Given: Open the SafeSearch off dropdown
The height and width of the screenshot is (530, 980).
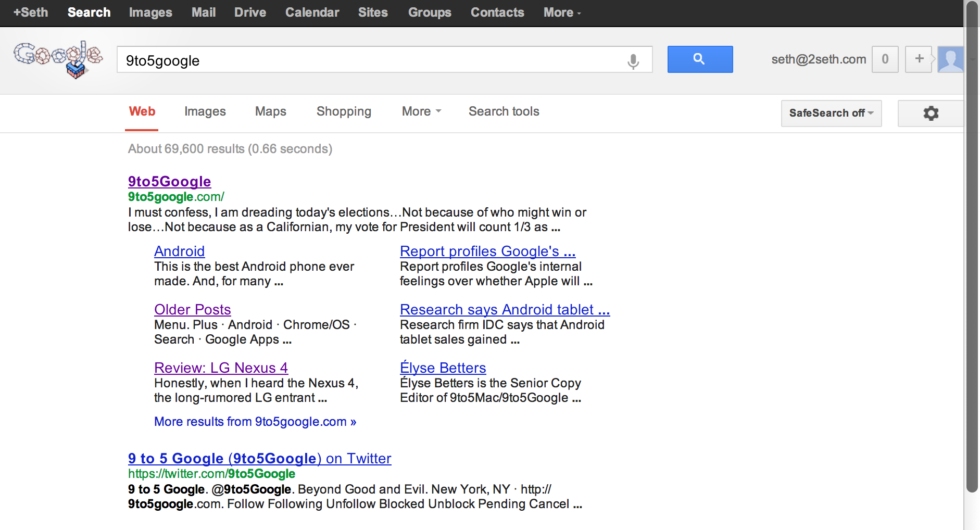Looking at the screenshot, I should click(x=831, y=113).
